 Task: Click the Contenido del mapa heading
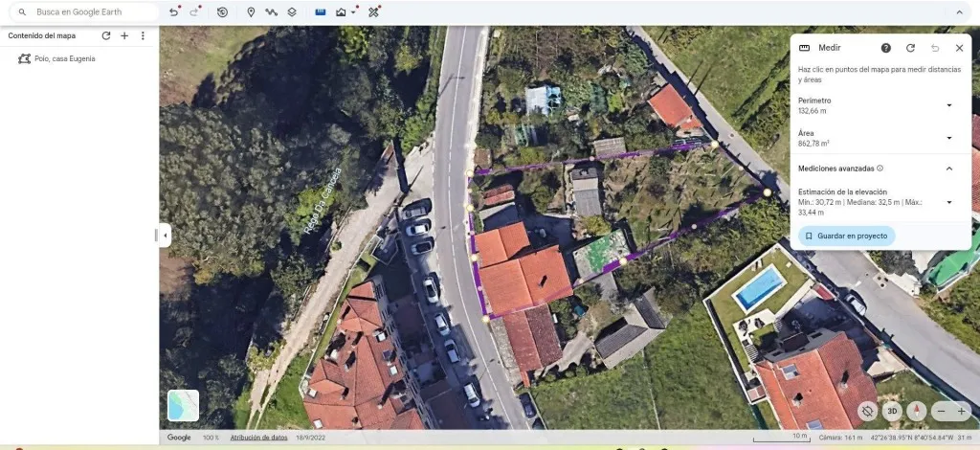tap(42, 35)
